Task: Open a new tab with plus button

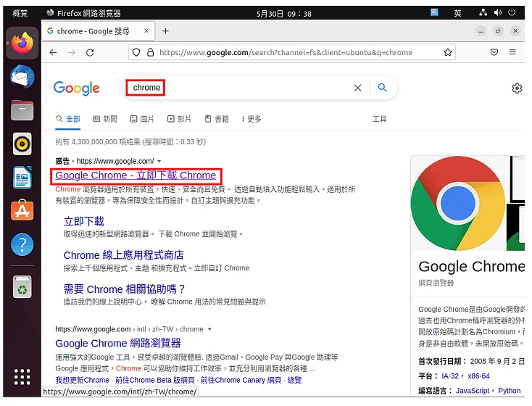Action: pyautogui.click(x=165, y=31)
